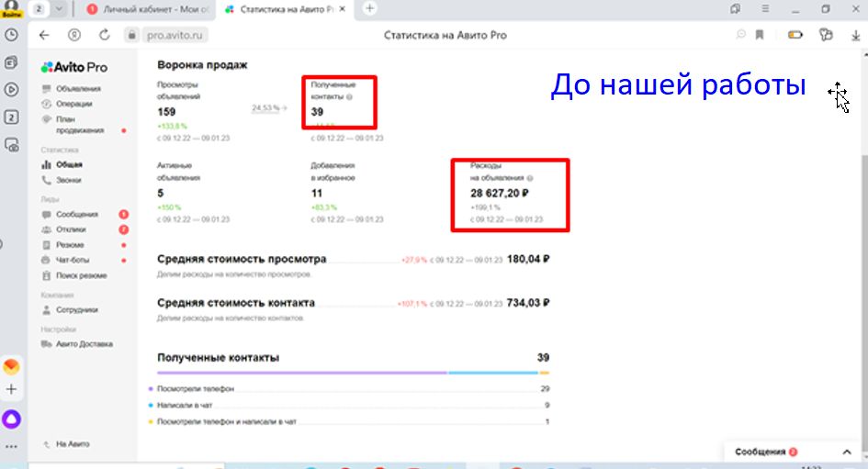Click the tab counter showing 2
The height and width of the screenshot is (469, 868).
(39, 9)
